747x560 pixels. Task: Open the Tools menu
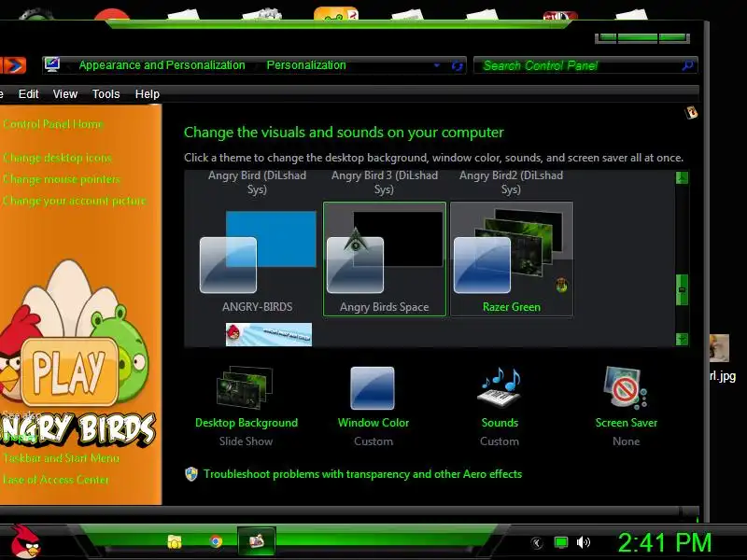pos(106,94)
